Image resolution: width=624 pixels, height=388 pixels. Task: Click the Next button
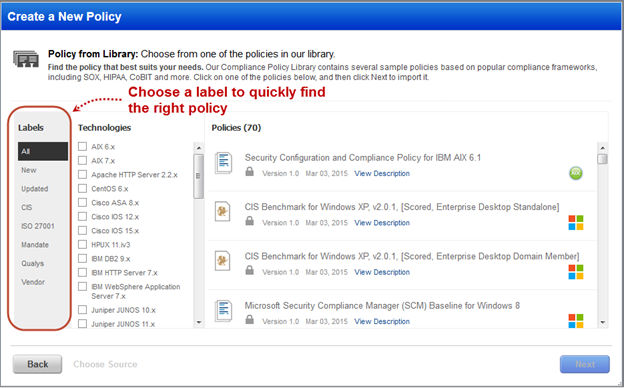[585, 364]
